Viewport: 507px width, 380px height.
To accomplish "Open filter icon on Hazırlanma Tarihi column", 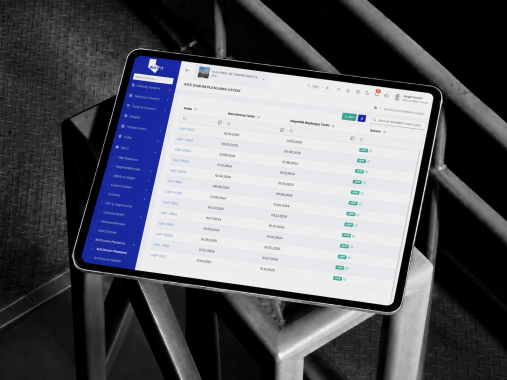I will click(259, 117).
